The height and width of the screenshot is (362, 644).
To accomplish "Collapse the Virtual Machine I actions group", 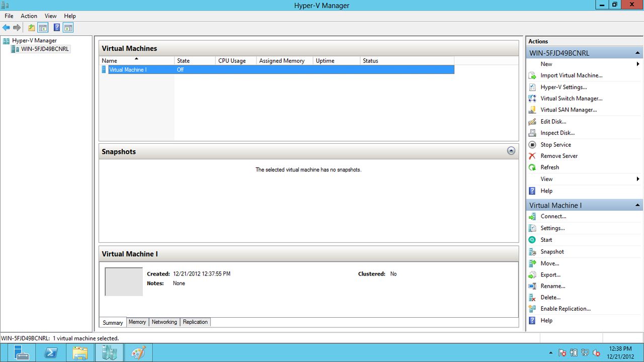I will (637, 205).
